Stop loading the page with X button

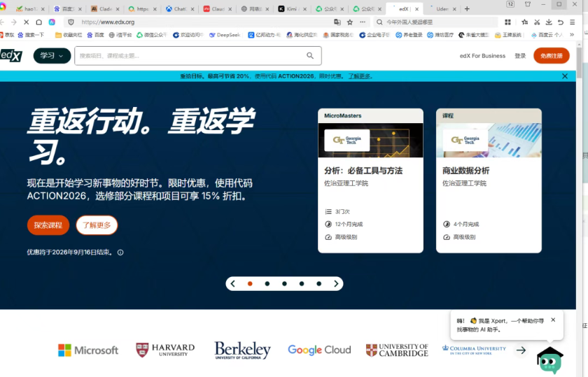(x=27, y=22)
